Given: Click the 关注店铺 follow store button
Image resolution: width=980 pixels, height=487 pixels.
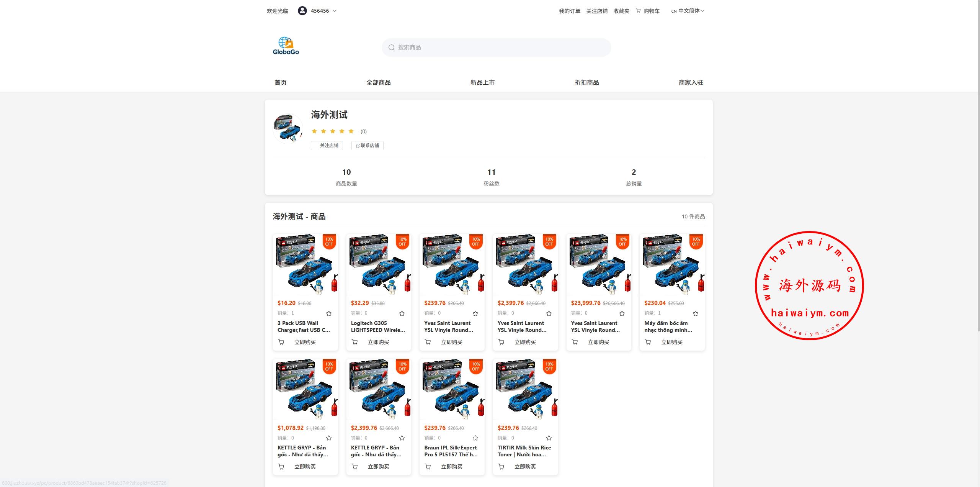Looking at the screenshot, I should point(327,146).
